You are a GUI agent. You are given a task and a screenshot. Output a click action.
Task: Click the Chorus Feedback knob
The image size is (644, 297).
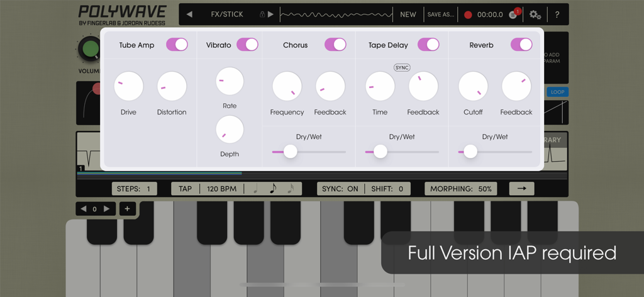330,86
